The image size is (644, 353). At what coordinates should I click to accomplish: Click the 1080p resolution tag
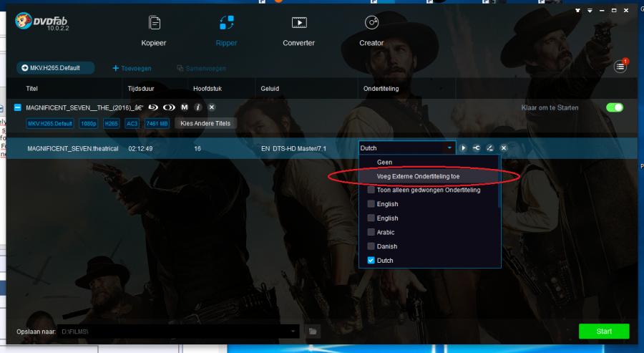tap(89, 123)
